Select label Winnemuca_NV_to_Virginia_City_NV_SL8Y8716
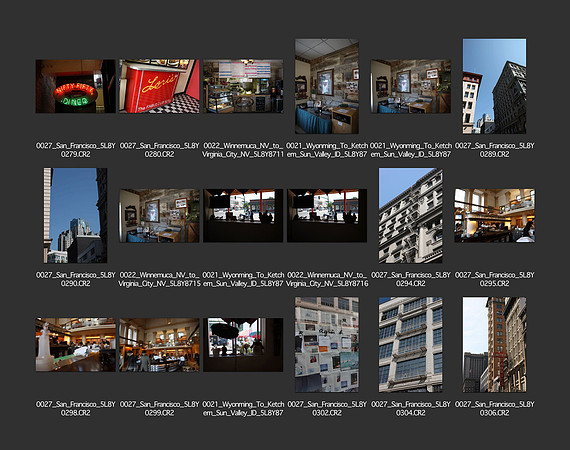This screenshot has height=450, width=570. coord(327,279)
